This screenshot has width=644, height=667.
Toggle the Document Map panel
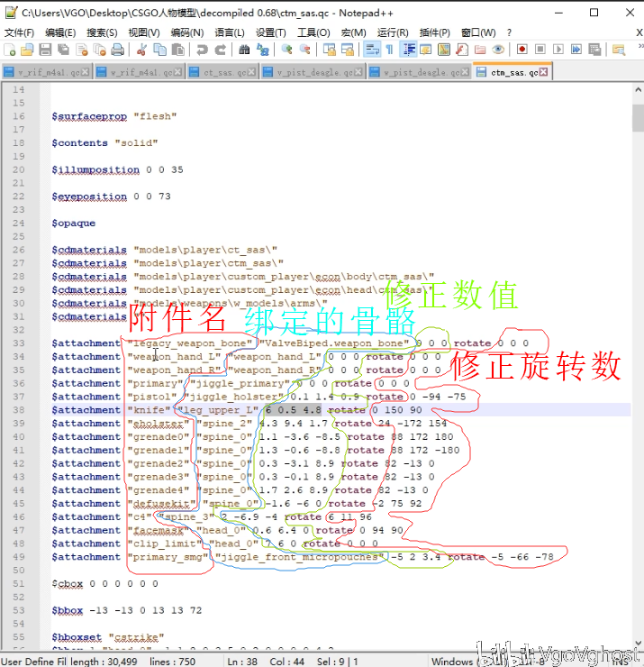pos(444,50)
